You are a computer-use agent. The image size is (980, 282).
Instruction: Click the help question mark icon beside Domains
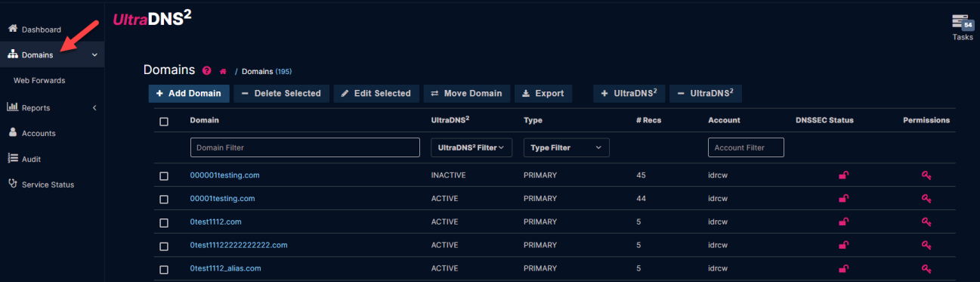tap(206, 71)
